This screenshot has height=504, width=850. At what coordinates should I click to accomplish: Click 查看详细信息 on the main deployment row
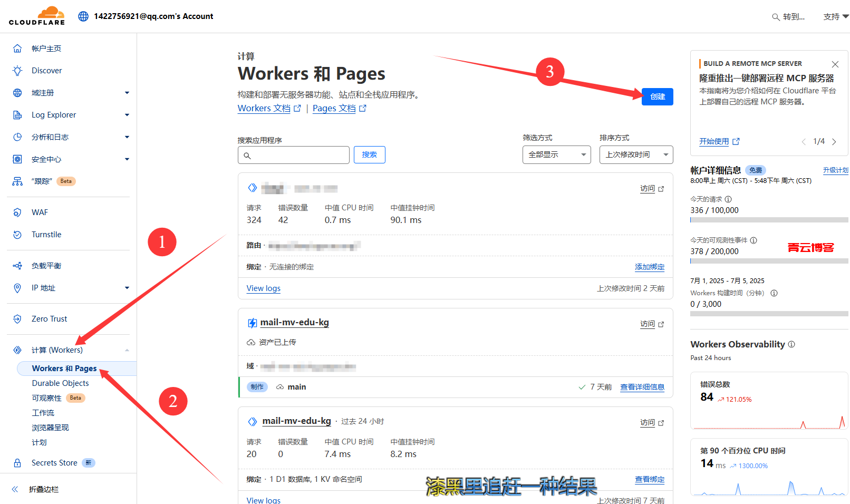pyautogui.click(x=642, y=387)
